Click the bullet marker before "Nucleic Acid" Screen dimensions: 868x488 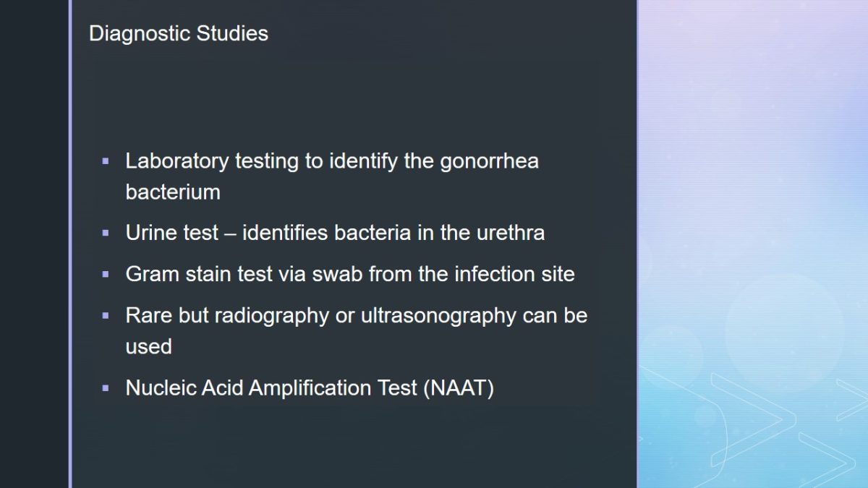(x=106, y=388)
